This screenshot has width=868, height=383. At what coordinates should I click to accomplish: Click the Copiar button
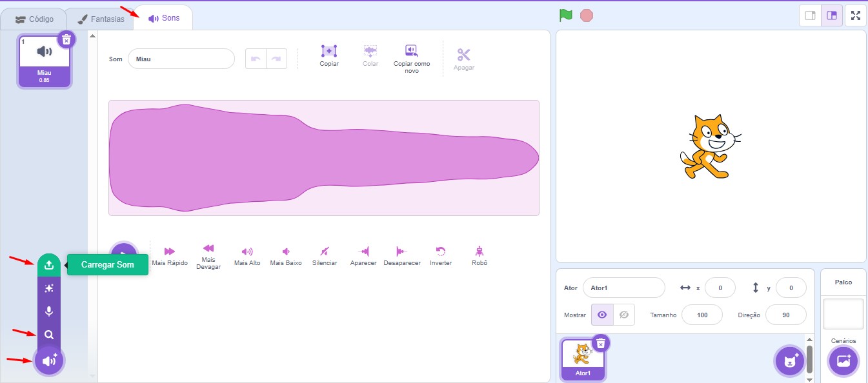coord(329,56)
